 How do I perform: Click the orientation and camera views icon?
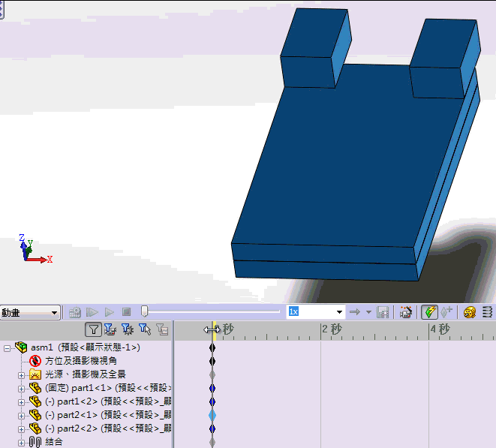(x=35, y=361)
